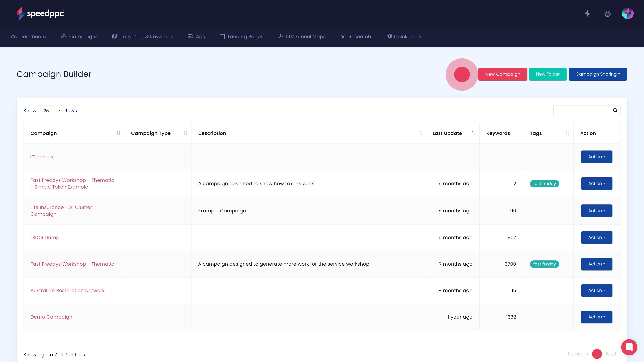
Task: Expand the Show rows count dropdown
Action: tap(50, 111)
